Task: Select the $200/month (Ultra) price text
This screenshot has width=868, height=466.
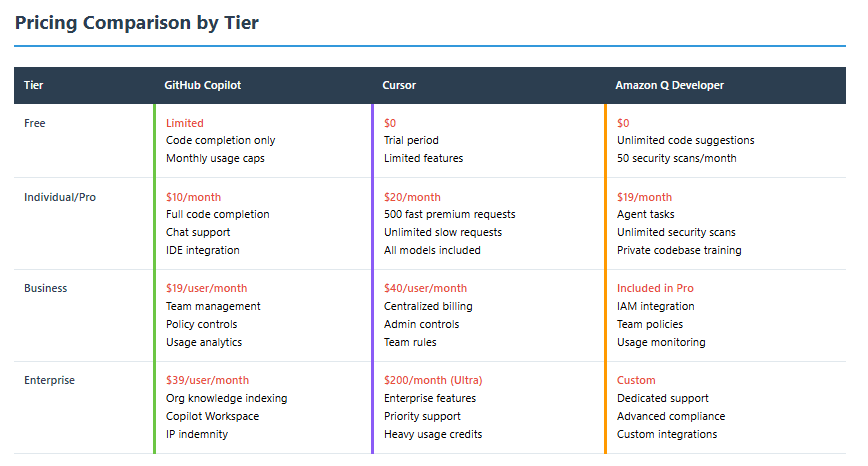Action: [433, 380]
